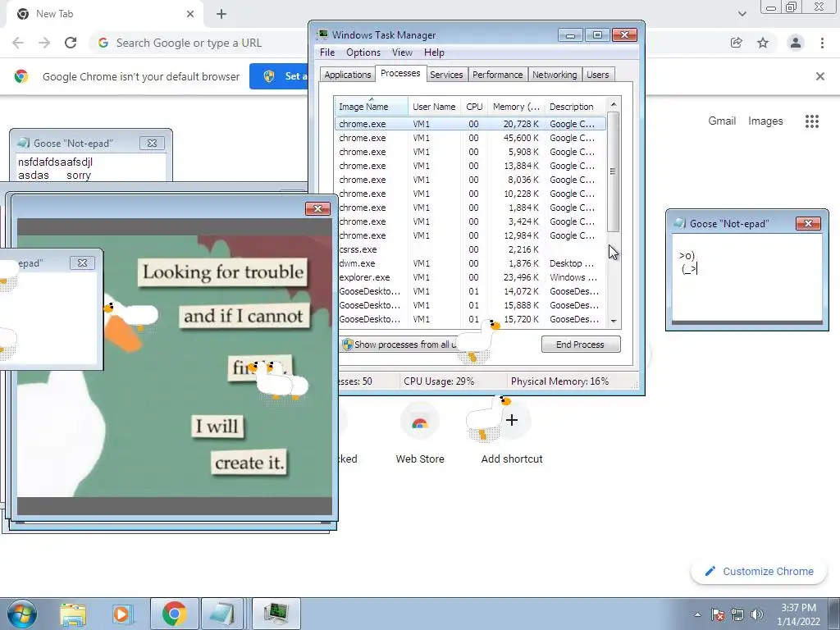Click Action Center flag tray icon
Image resolution: width=840 pixels, height=630 pixels.
point(718,614)
